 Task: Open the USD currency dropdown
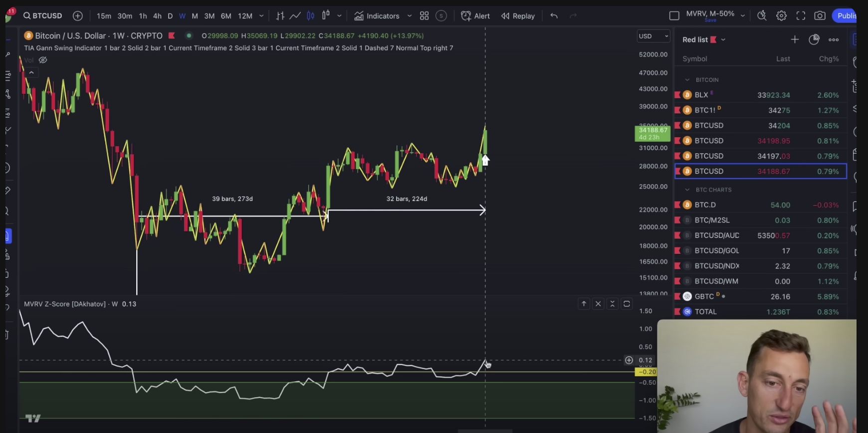(x=653, y=36)
